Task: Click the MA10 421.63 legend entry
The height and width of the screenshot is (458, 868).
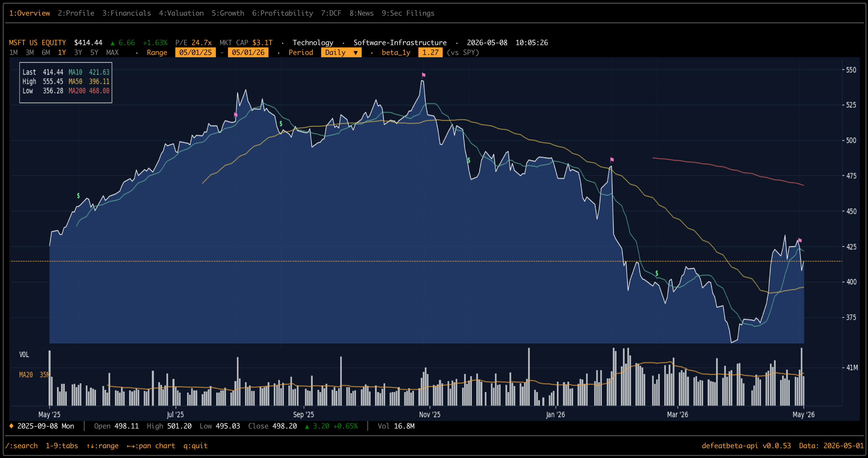Action: pyautogui.click(x=89, y=72)
